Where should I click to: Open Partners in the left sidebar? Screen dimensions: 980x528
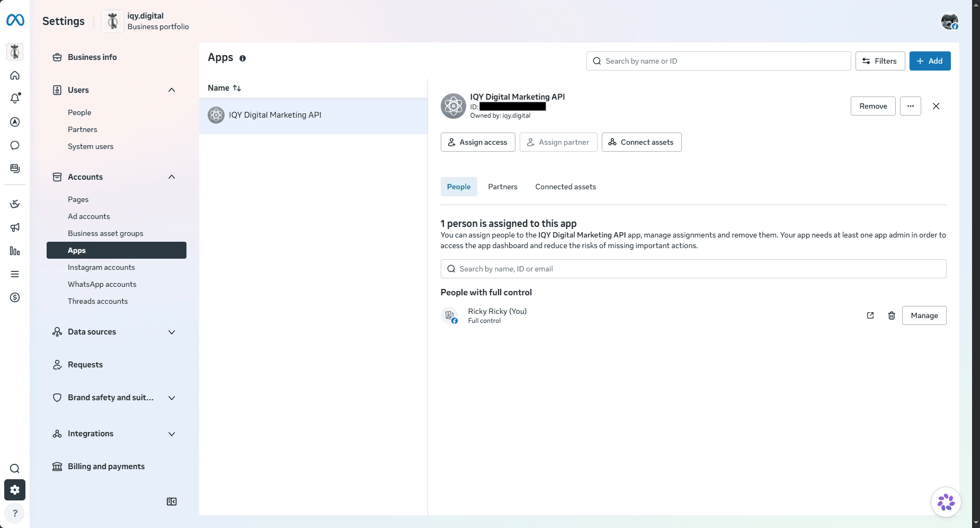click(x=83, y=129)
